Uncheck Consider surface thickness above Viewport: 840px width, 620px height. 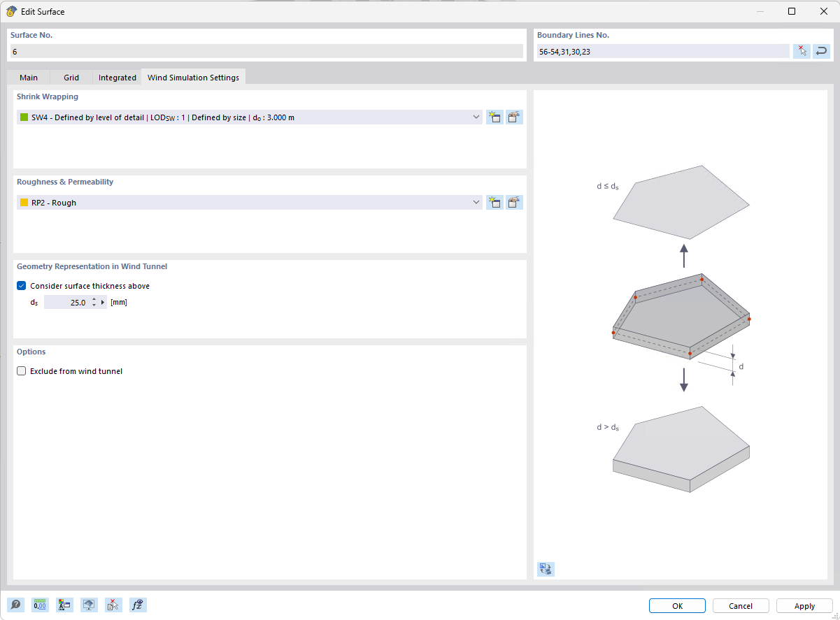21,285
